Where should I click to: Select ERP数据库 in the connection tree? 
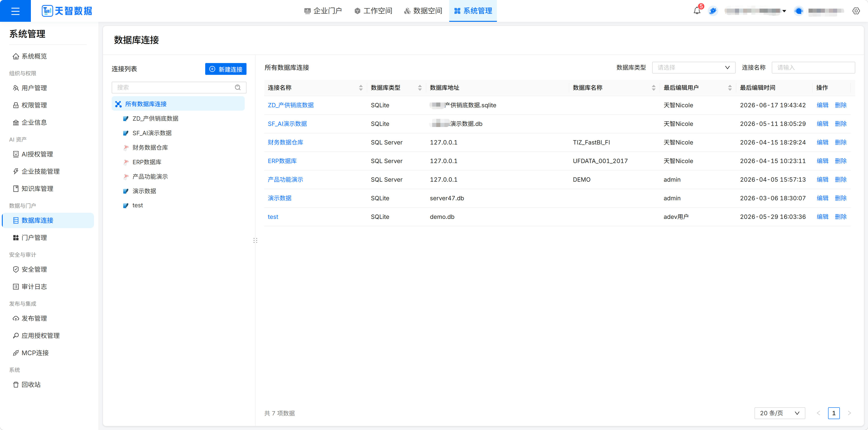(147, 162)
